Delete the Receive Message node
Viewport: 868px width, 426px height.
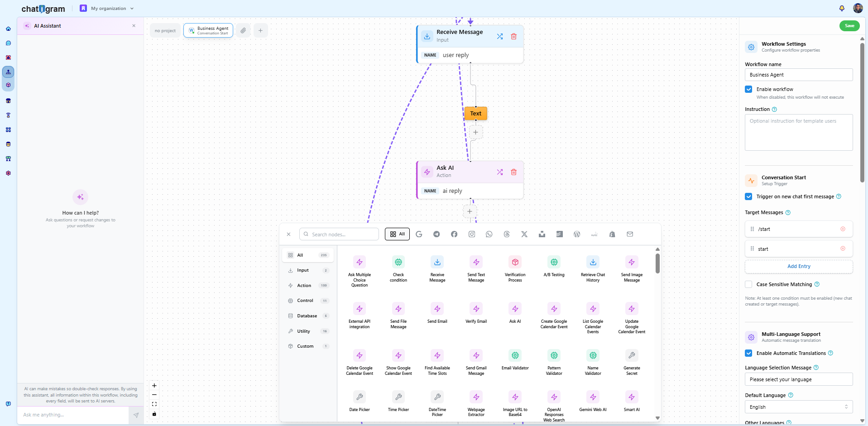[x=514, y=36]
